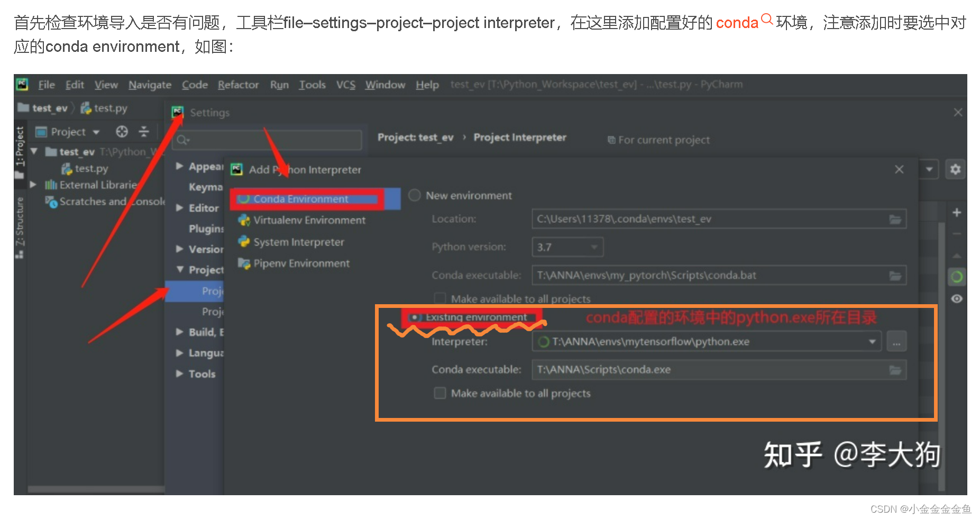
Task: Expand the Build, Execution settings section
Action: [180, 332]
